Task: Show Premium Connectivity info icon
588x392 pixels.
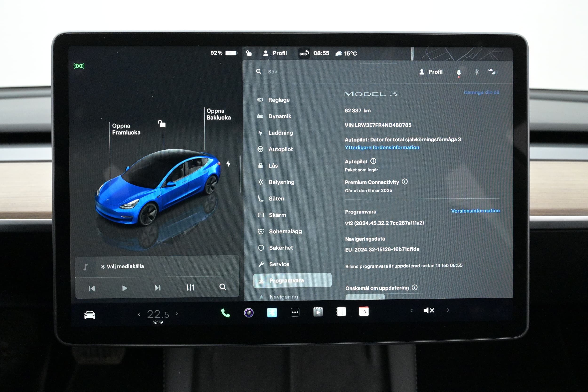Action: click(405, 182)
